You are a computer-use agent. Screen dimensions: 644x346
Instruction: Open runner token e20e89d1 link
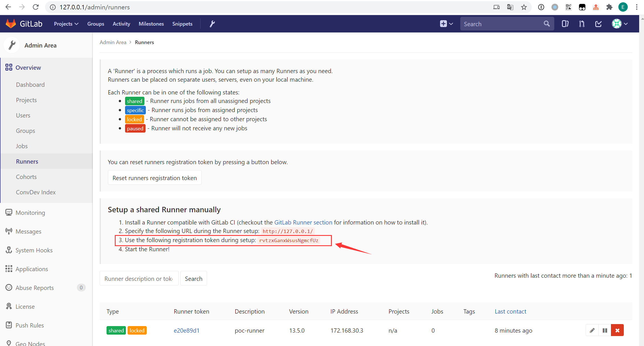(x=187, y=330)
